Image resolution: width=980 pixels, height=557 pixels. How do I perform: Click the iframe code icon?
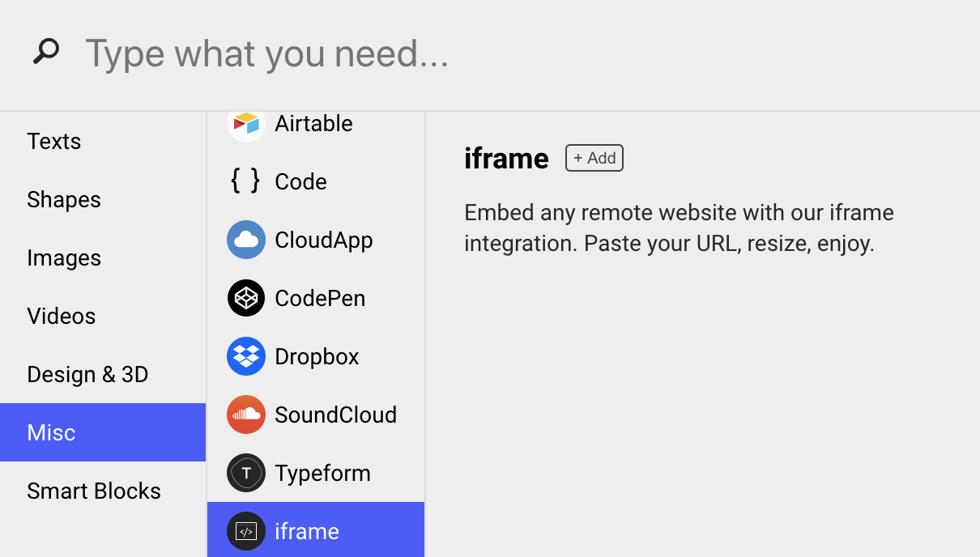click(x=246, y=531)
